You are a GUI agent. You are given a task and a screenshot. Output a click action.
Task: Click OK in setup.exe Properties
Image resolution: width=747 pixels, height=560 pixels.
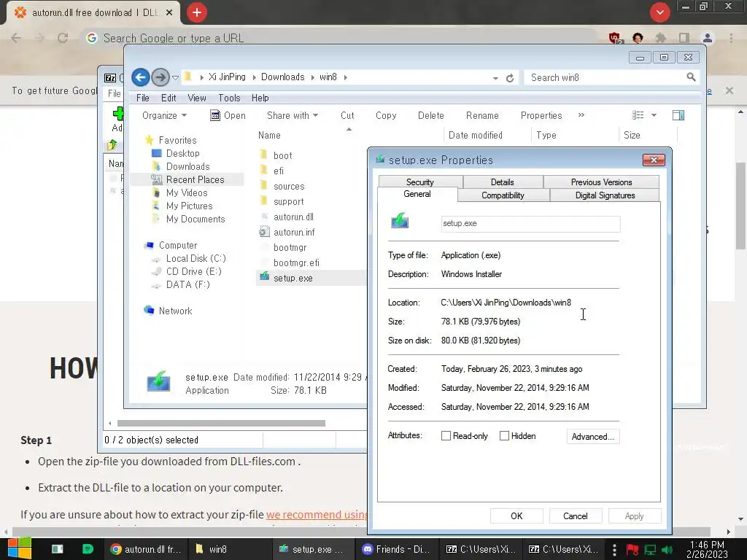pos(516,516)
